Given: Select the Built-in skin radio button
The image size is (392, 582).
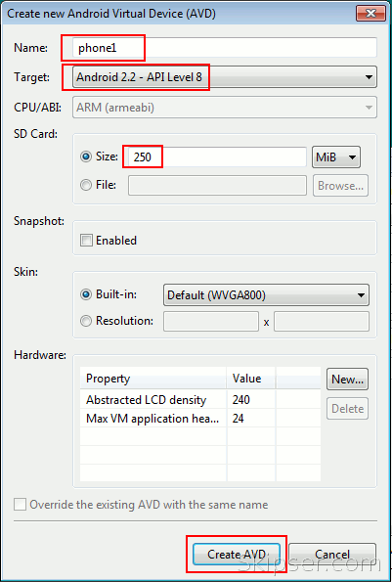Looking at the screenshot, I should [x=86, y=294].
